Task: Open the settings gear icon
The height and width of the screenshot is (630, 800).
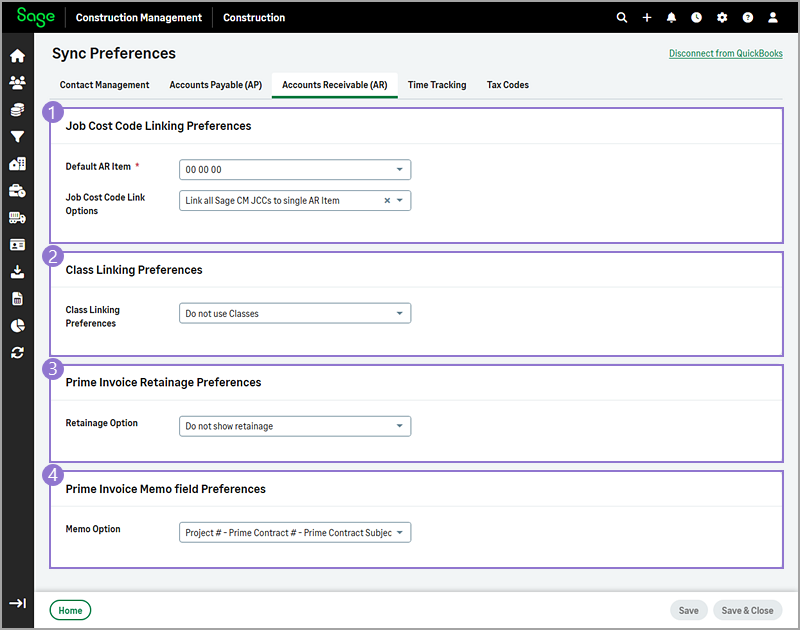Action: 722,18
